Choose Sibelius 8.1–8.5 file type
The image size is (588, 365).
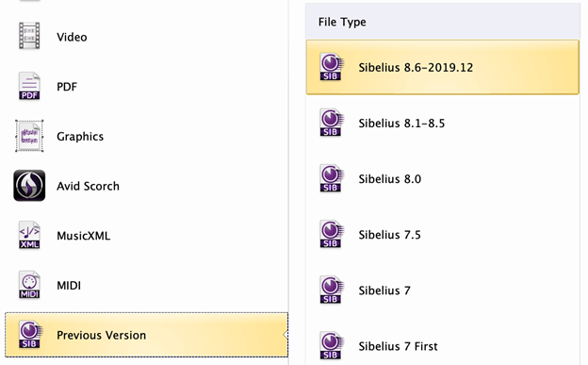[x=443, y=123]
